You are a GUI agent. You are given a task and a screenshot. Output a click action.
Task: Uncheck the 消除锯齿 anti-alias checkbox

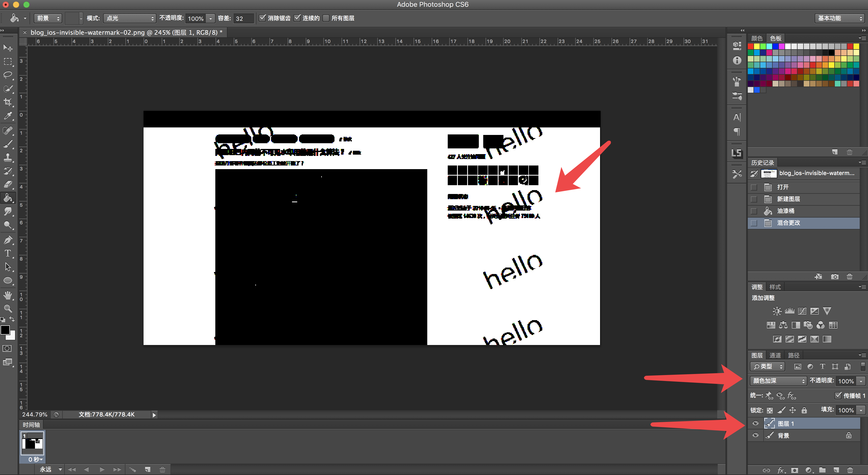(262, 18)
